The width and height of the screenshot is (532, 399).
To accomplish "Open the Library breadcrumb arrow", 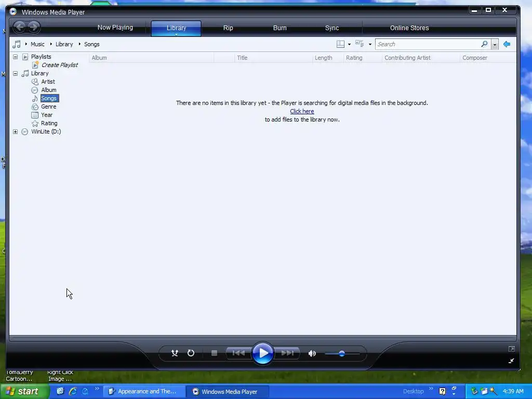I will point(51,44).
